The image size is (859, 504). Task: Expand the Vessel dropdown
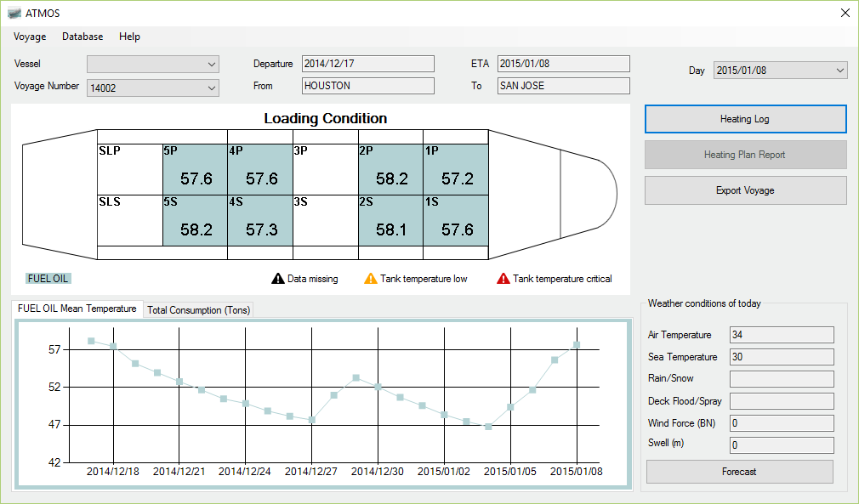[211, 65]
